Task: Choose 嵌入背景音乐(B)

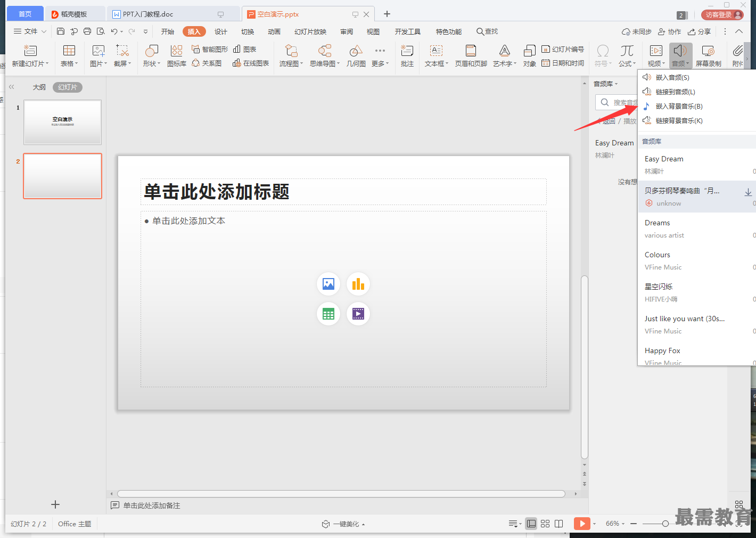Action: tap(679, 106)
